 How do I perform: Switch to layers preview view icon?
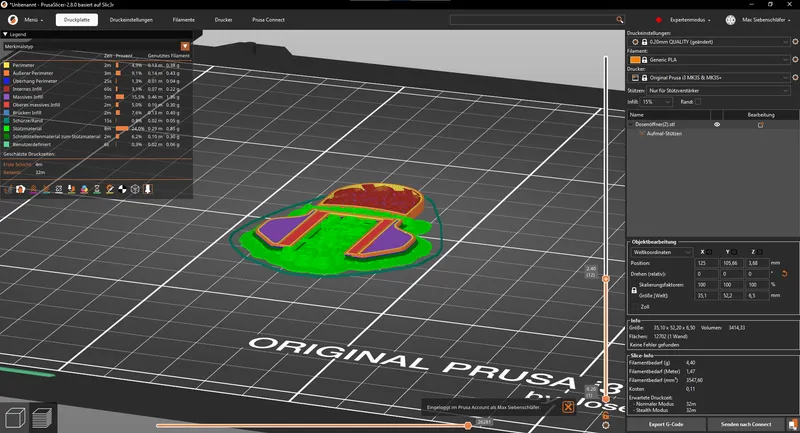coord(41,417)
